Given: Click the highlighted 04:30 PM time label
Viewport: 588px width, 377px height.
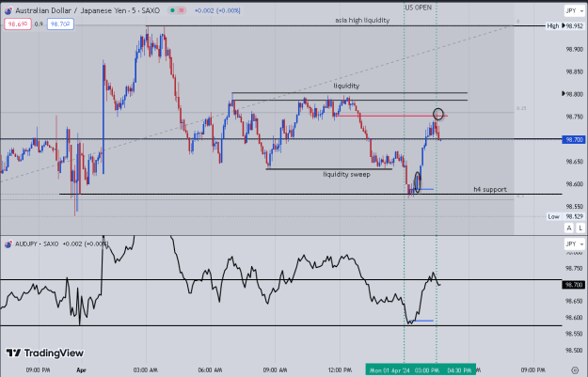Looking at the screenshot, I should click(459, 370).
